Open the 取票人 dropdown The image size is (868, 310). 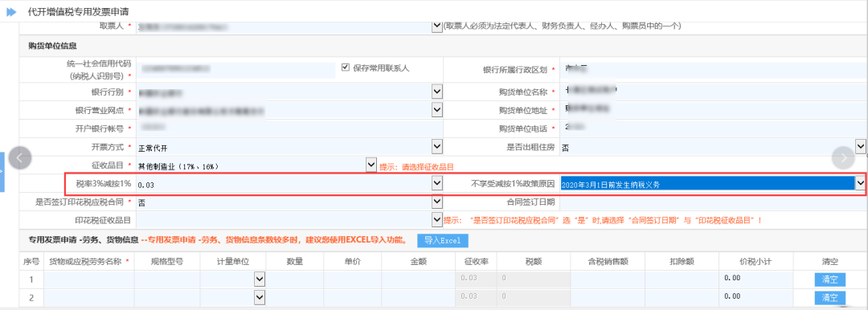(437, 26)
